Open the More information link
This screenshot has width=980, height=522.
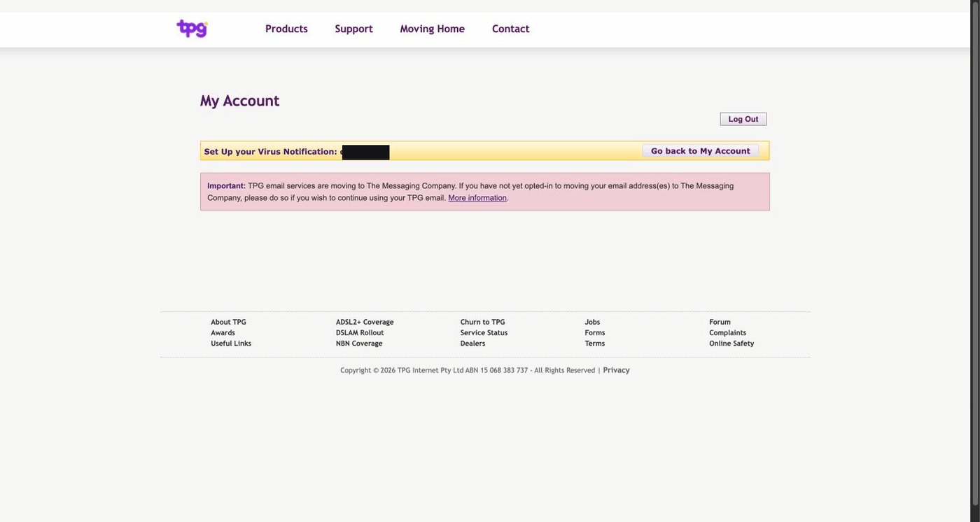(477, 198)
